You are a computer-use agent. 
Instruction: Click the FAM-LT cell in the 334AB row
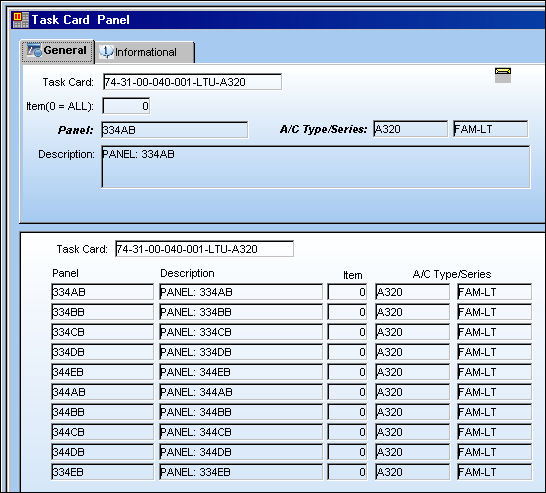coord(494,292)
